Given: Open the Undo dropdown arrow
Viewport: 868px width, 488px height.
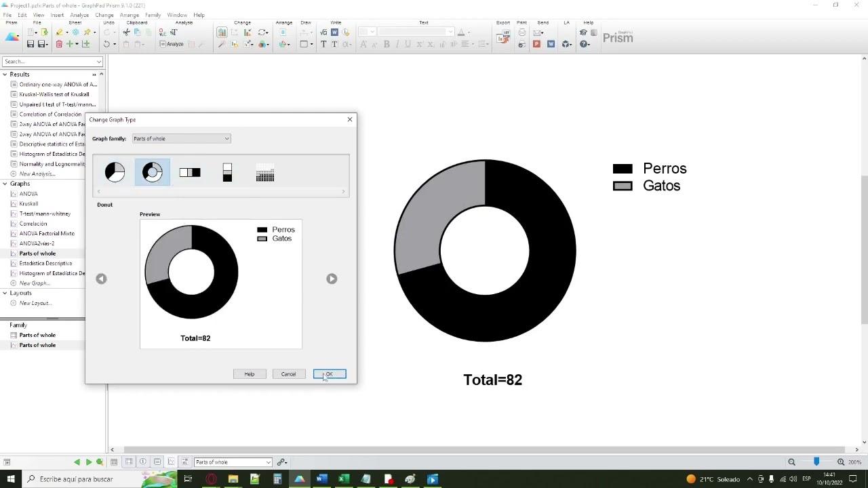Looking at the screenshot, I should [x=114, y=44].
